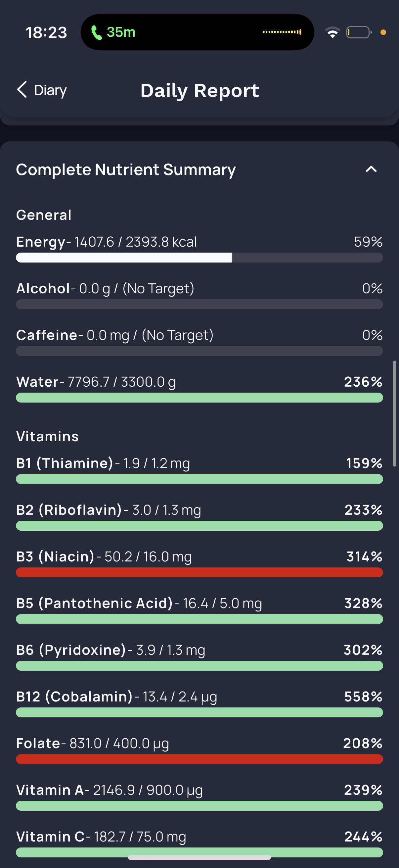Tap the page scrollbar on right edge

pos(394,413)
